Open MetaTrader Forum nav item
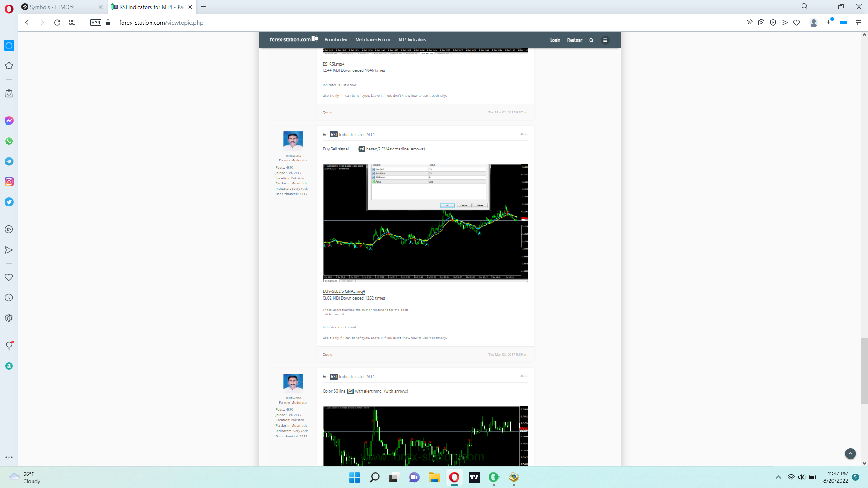This screenshot has height=488, width=868. point(373,40)
